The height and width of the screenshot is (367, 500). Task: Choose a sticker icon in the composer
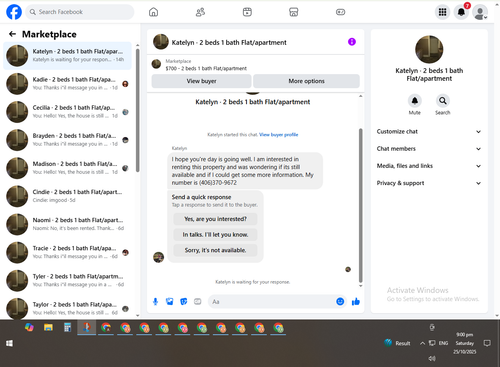(184, 302)
